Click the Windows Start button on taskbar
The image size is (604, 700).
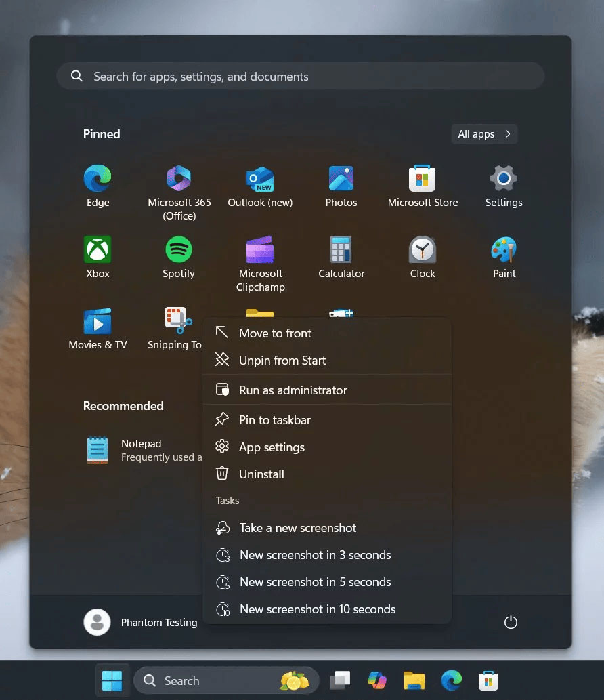tap(112, 681)
